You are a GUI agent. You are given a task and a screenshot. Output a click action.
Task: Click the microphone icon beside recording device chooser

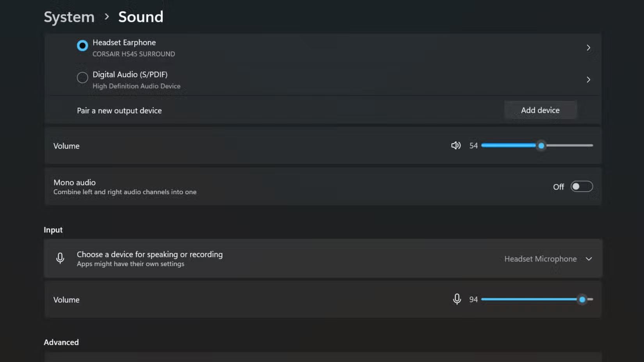pyautogui.click(x=60, y=258)
